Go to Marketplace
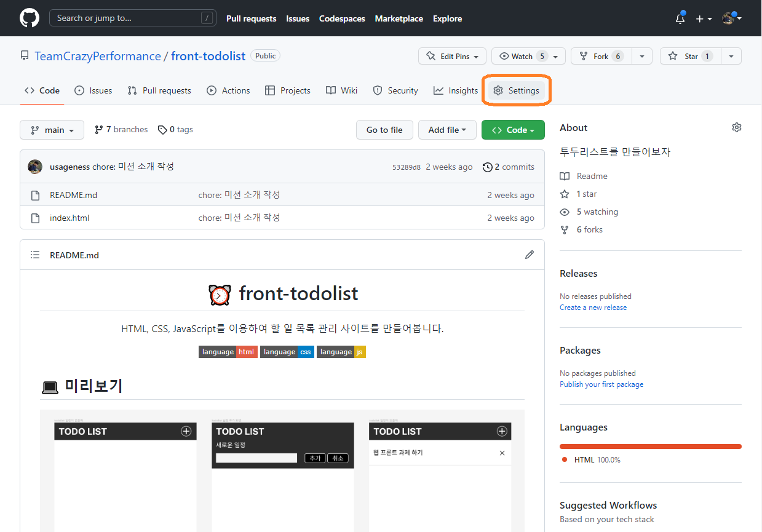This screenshot has width=762, height=532. click(x=399, y=18)
